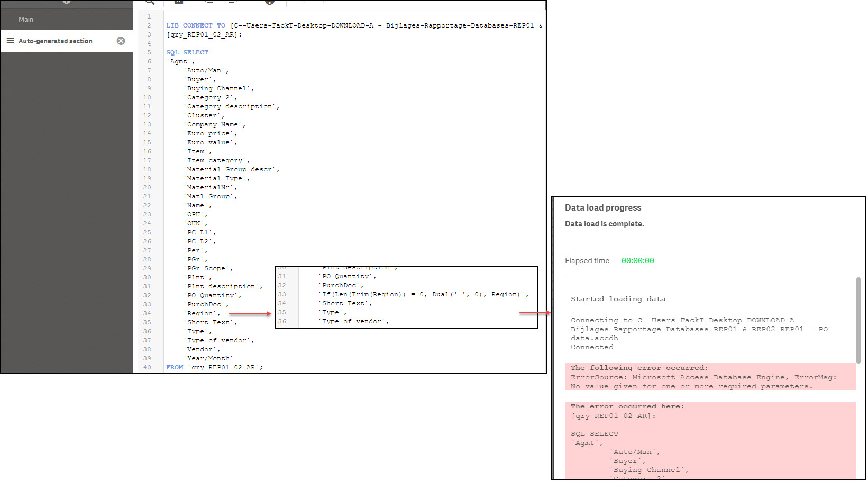The width and height of the screenshot is (868, 482).
Task: Click the `OPU` field line
Action: 196,214
